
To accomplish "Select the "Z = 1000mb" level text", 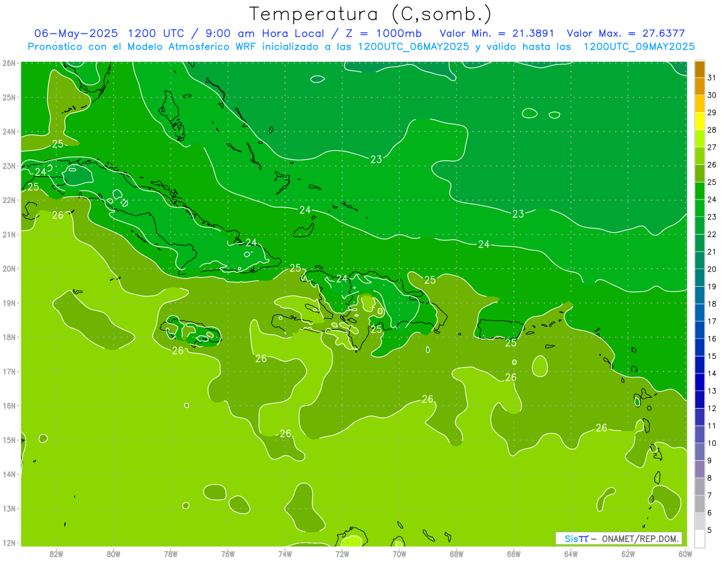I will (x=382, y=33).
